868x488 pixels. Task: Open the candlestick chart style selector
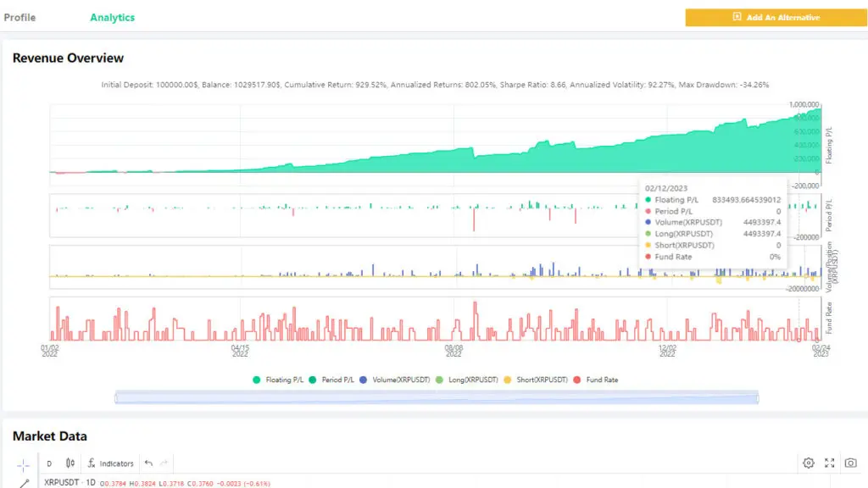coord(70,463)
